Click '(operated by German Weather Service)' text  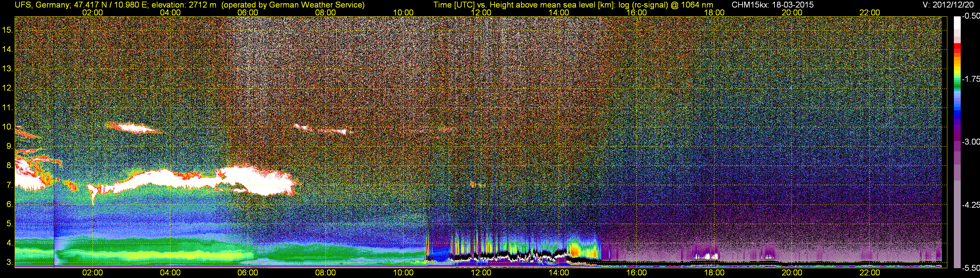(x=293, y=5)
